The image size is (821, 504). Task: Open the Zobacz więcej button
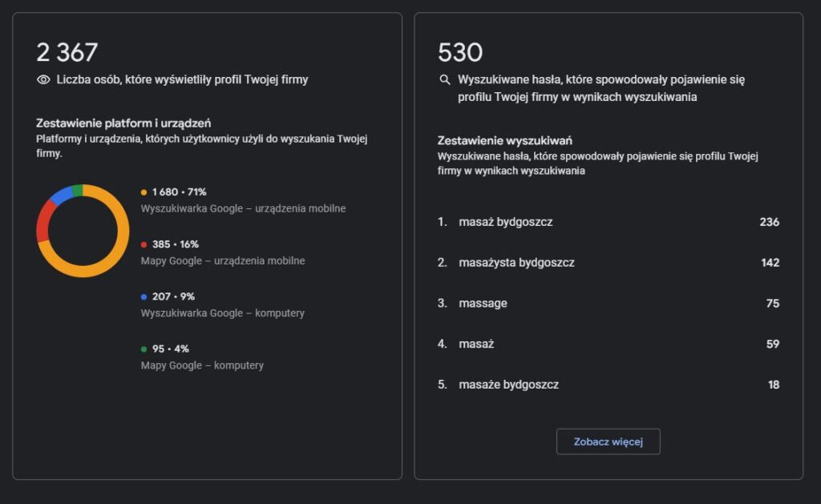click(x=608, y=442)
